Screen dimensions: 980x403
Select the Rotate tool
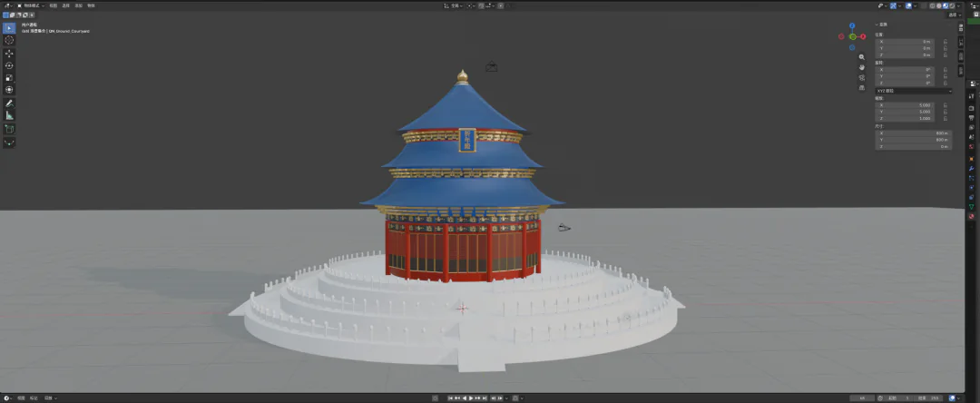(9, 65)
